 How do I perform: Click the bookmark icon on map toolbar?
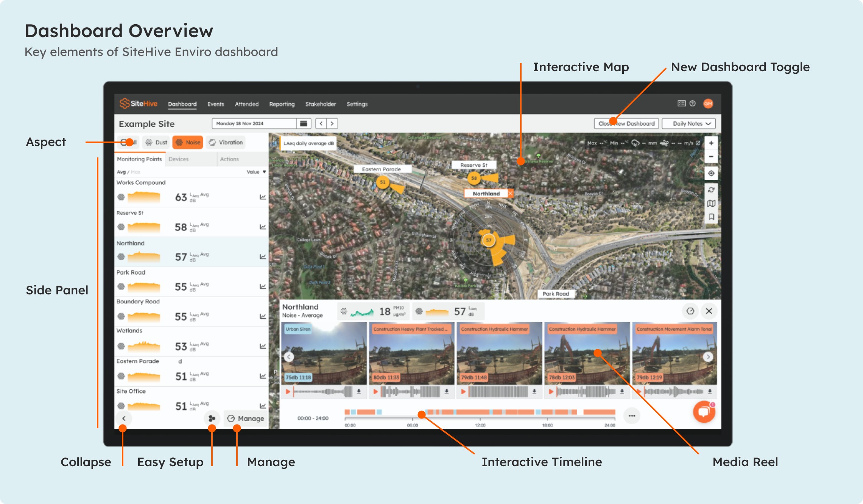(x=711, y=217)
